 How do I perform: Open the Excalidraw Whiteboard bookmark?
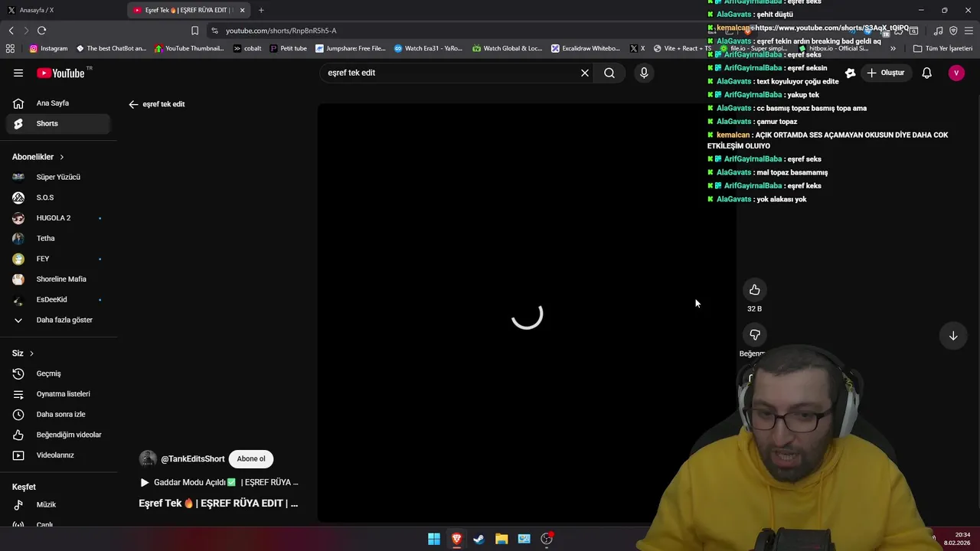(586, 48)
